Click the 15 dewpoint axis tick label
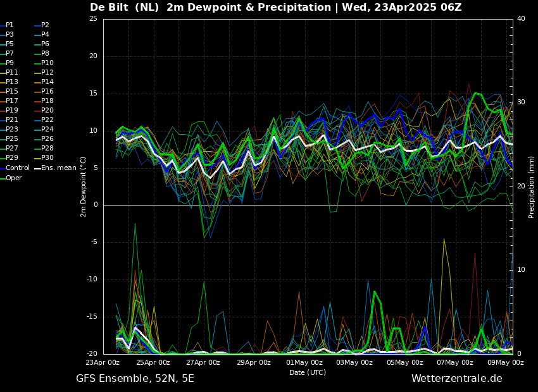The image size is (538, 392). (x=93, y=93)
